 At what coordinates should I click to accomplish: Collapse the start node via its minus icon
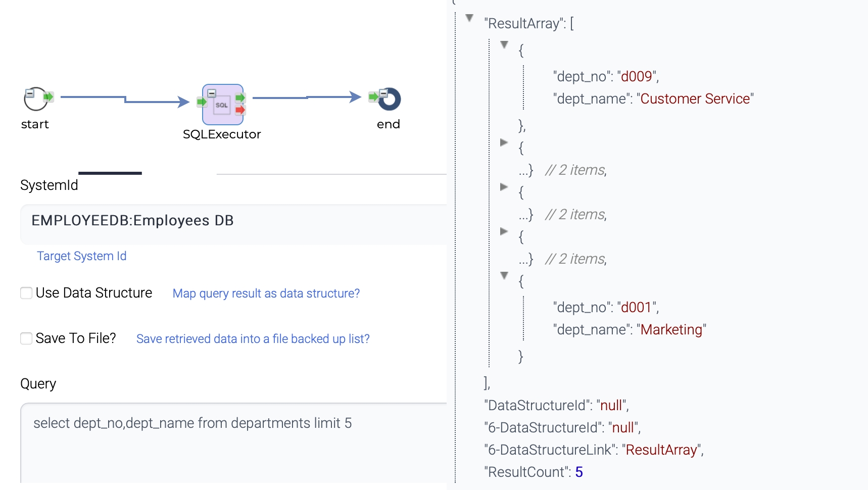tap(30, 93)
